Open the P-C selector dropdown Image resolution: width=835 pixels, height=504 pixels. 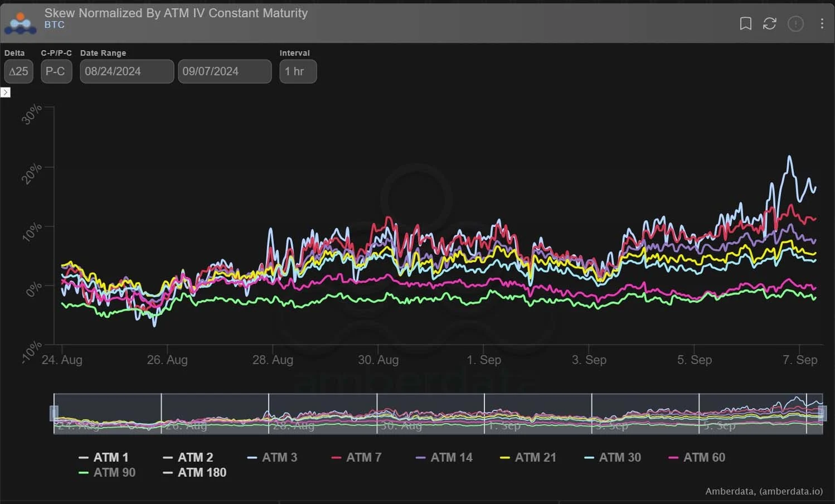point(56,71)
